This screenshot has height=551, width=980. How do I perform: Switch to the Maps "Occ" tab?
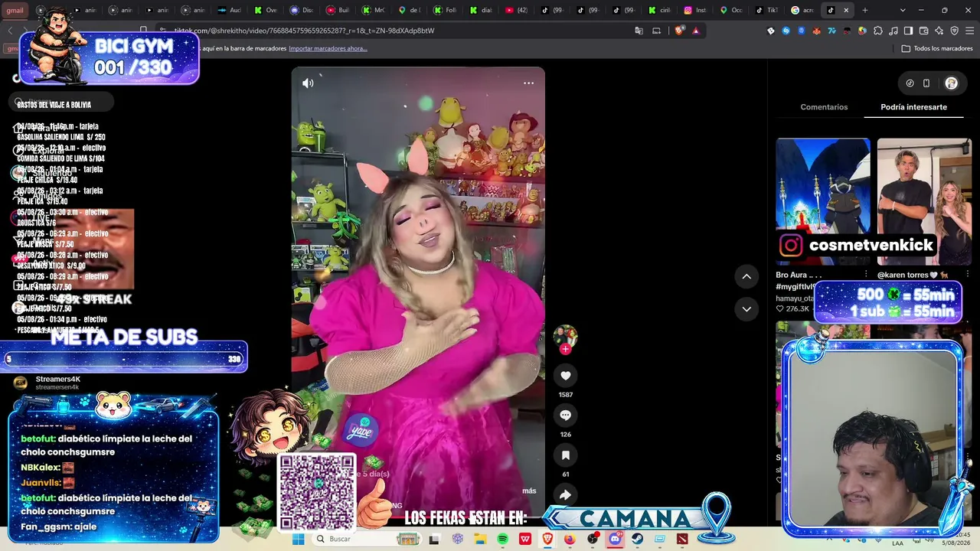click(730, 10)
